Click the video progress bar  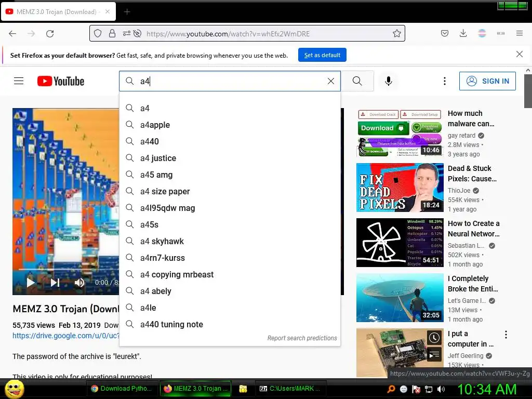(68, 269)
